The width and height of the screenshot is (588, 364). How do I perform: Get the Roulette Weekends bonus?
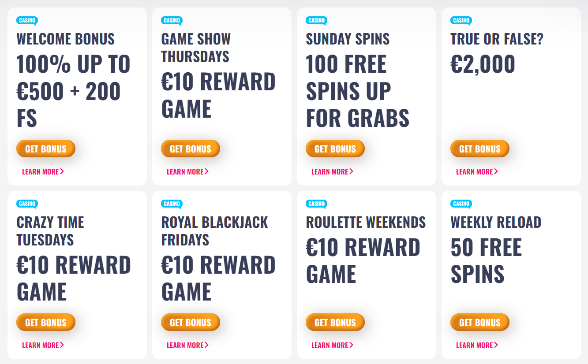(x=335, y=322)
